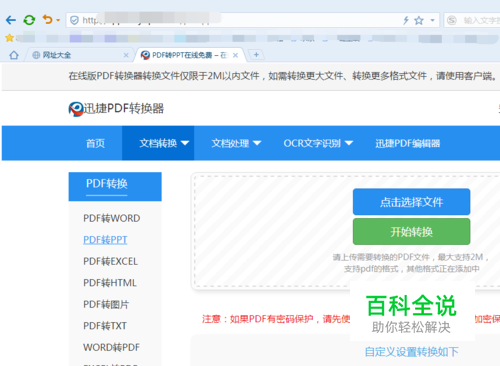Click the security shield icon in address bar
500x366 pixels.
click(x=74, y=20)
